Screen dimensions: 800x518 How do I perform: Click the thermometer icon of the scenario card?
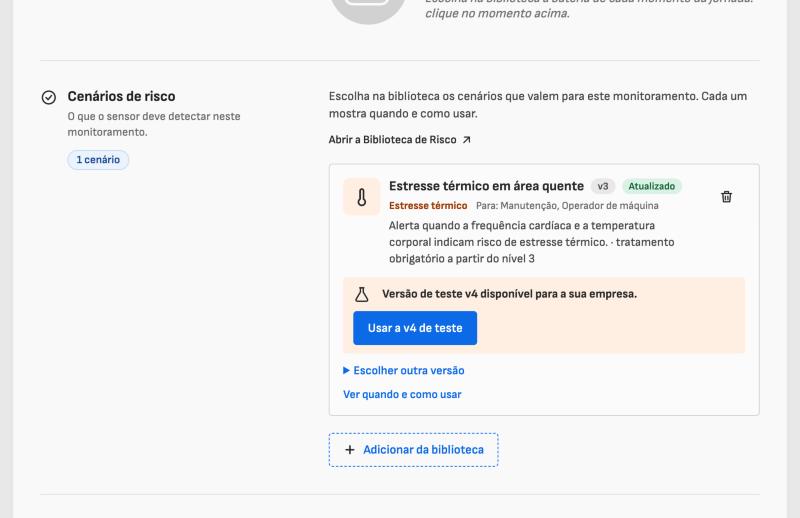tap(362, 197)
